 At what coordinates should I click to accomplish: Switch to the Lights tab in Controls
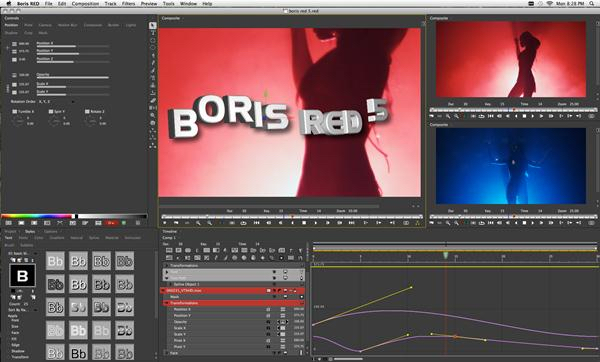pos(131,25)
